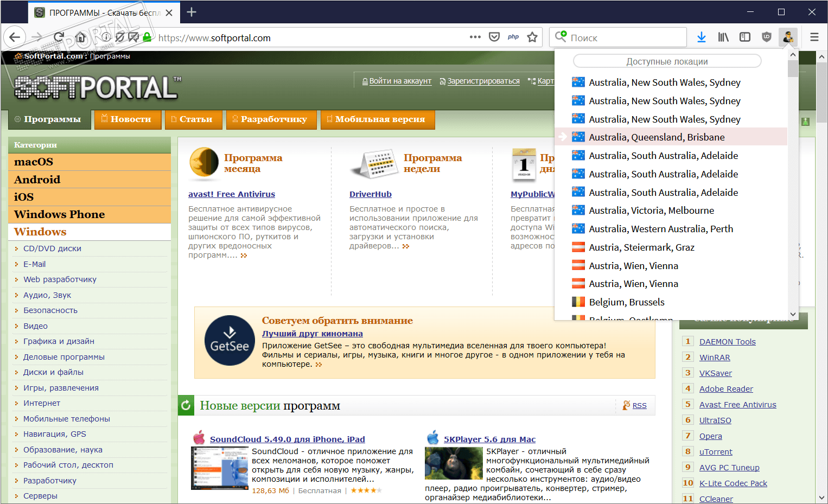828x504 pixels.
Task: Click the address bar URL
Action: point(214,38)
